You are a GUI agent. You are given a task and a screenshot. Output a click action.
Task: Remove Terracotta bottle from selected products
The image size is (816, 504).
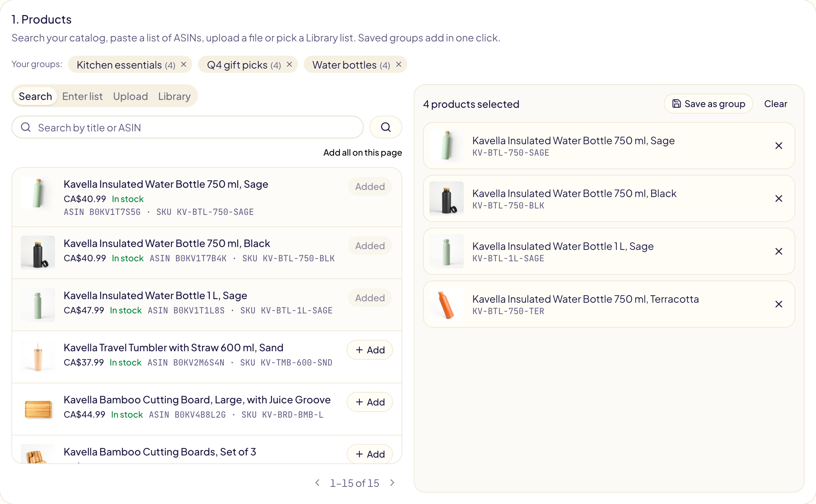[x=779, y=304]
